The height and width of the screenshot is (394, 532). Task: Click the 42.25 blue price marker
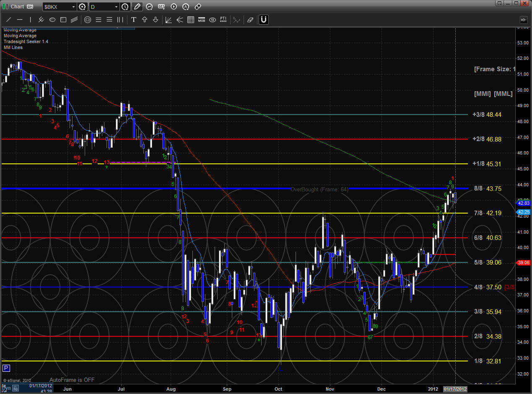[524, 212]
